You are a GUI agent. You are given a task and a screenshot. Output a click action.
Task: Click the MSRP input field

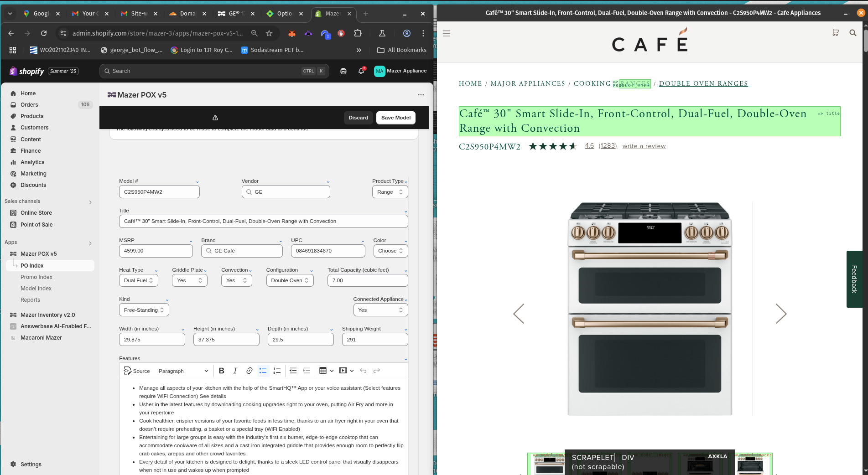point(156,251)
